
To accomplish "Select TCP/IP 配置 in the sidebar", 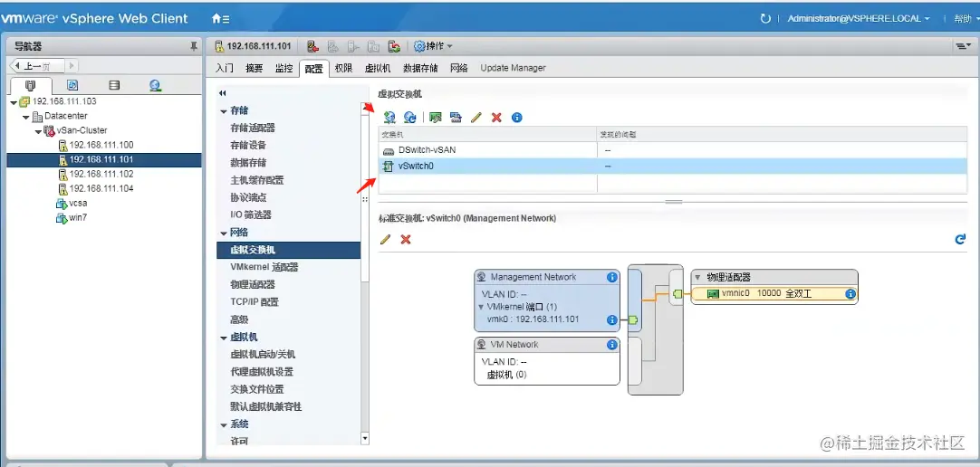I will click(x=255, y=302).
